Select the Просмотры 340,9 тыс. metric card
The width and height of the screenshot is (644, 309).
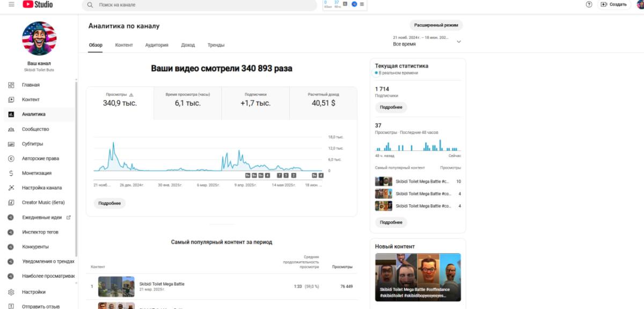coord(120,103)
